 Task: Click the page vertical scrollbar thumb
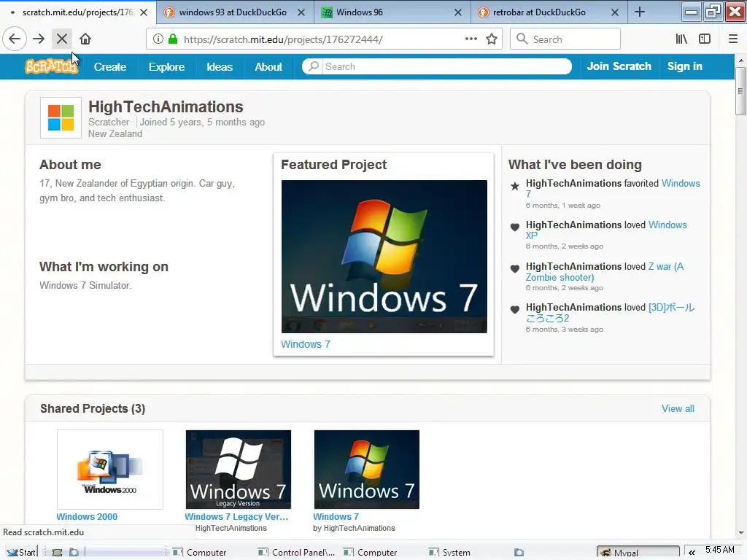point(740,91)
